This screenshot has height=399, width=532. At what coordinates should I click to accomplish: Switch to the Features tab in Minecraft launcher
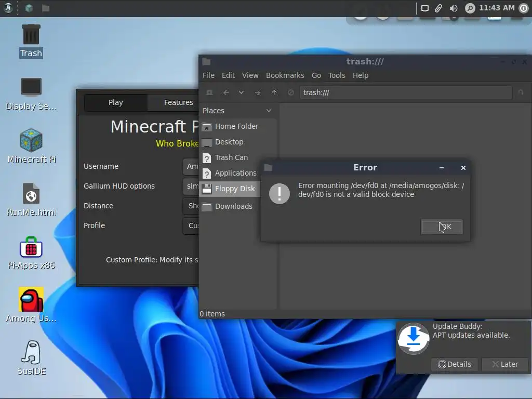pyautogui.click(x=173, y=102)
